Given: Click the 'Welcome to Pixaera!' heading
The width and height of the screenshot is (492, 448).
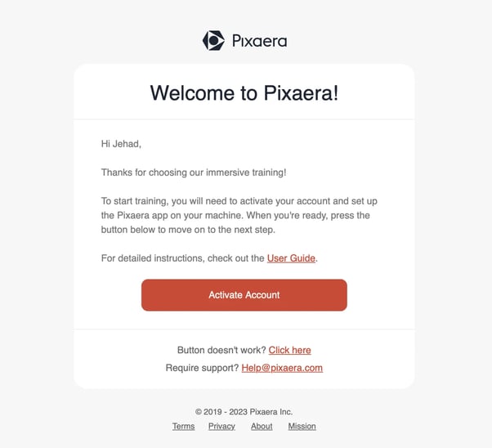Looking at the screenshot, I should pos(244,92).
